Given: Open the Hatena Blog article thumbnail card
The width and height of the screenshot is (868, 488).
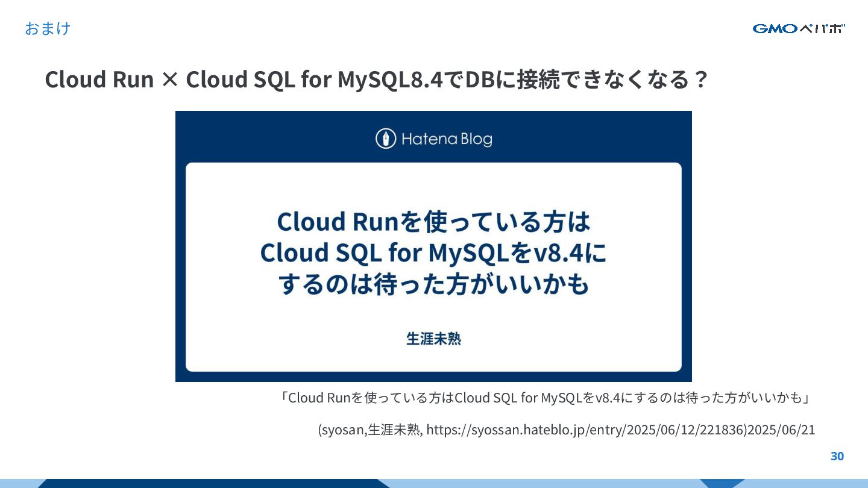Looking at the screenshot, I should click(433, 246).
